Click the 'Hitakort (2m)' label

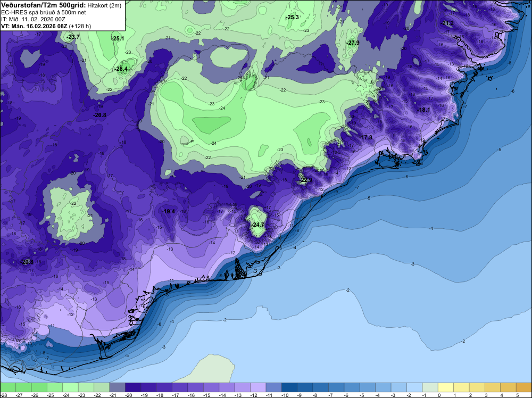[104, 5]
